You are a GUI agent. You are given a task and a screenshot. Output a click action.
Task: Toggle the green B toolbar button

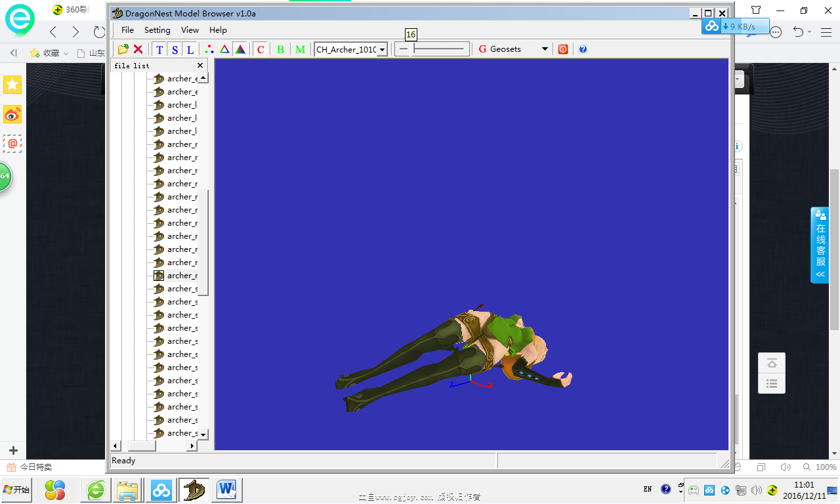[280, 49]
